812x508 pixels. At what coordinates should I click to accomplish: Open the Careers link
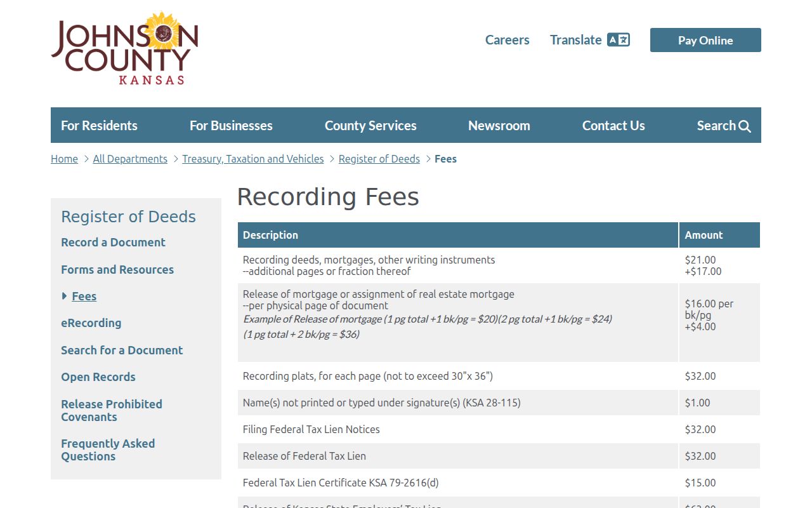click(507, 40)
